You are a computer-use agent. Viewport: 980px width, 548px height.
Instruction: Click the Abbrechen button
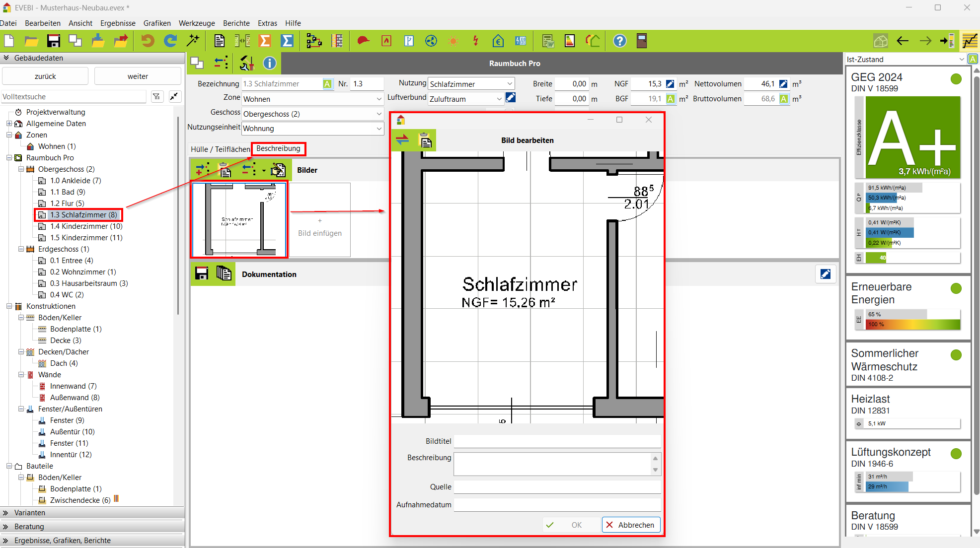point(631,525)
